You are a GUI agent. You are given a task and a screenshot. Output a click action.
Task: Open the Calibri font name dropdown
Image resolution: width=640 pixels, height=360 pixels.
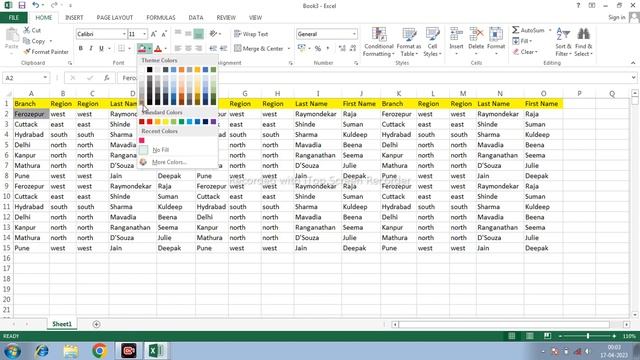coord(124,34)
